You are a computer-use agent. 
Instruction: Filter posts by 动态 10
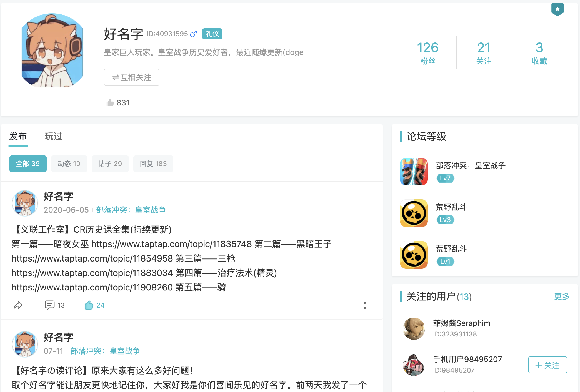tap(69, 164)
